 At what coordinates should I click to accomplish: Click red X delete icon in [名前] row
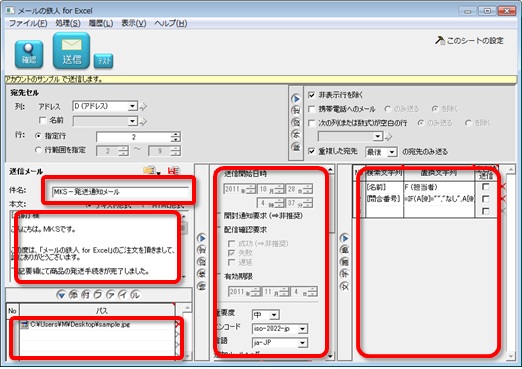pos(502,187)
